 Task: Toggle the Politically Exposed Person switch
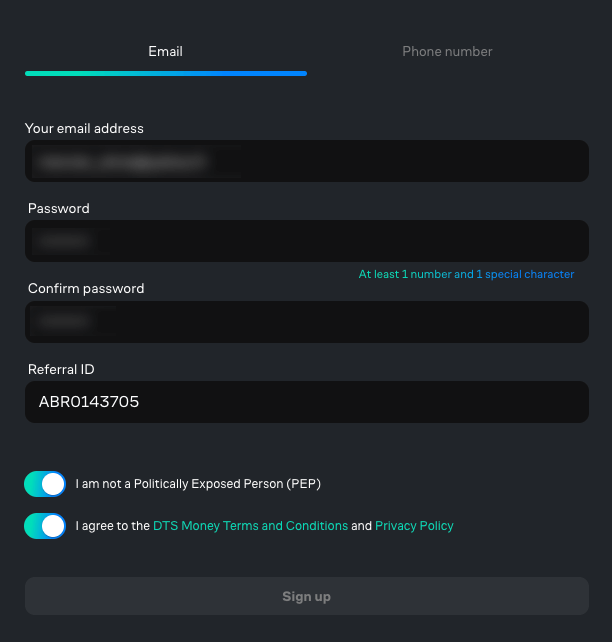pyautogui.click(x=45, y=484)
